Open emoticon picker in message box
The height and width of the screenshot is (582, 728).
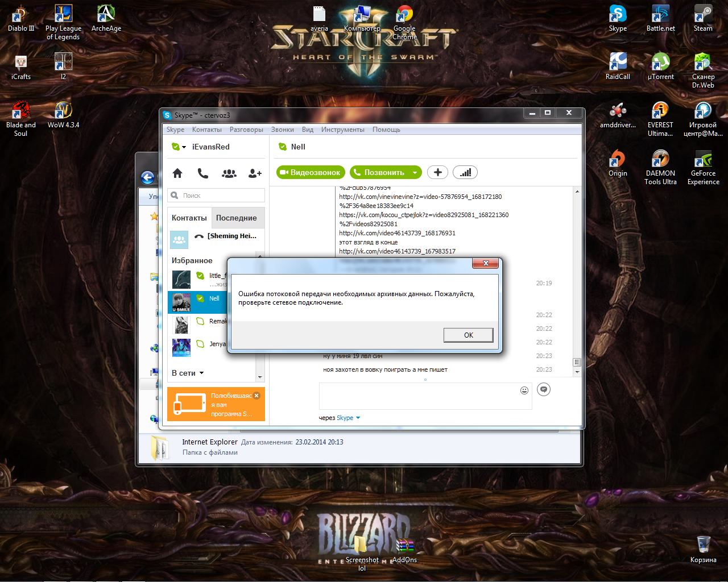524,390
